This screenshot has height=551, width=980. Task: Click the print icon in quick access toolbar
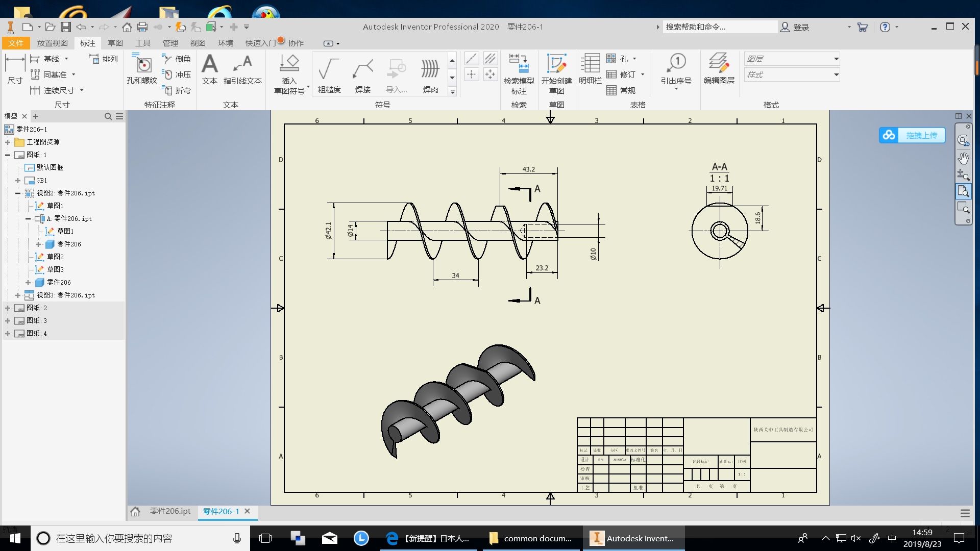pyautogui.click(x=142, y=27)
